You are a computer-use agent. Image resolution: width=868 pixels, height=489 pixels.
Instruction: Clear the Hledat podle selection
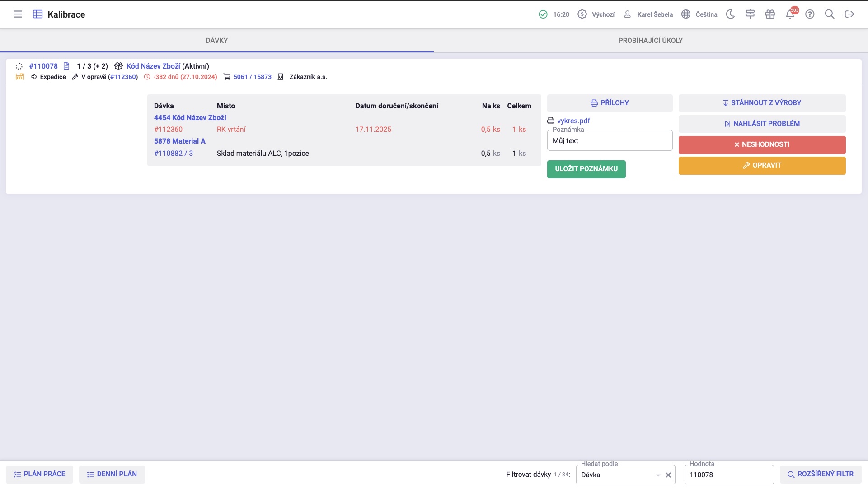pyautogui.click(x=668, y=475)
